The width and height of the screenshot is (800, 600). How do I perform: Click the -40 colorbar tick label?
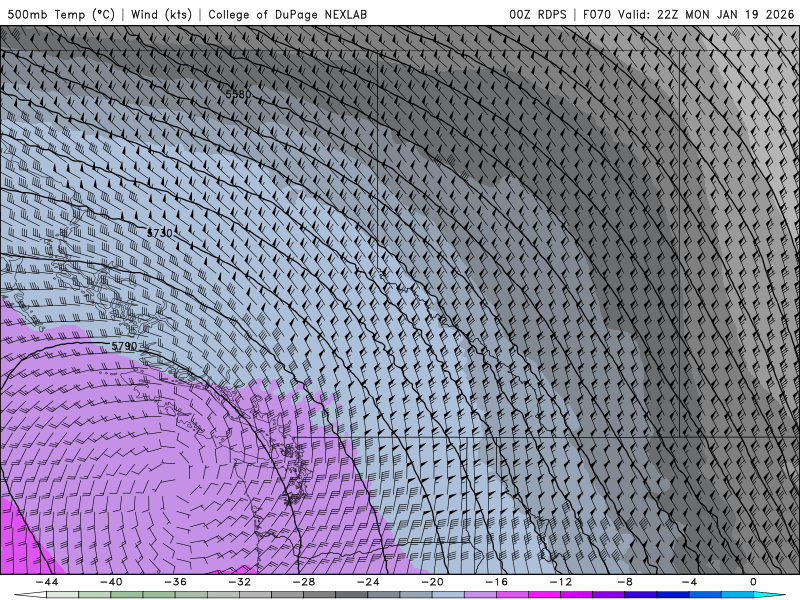[111, 582]
